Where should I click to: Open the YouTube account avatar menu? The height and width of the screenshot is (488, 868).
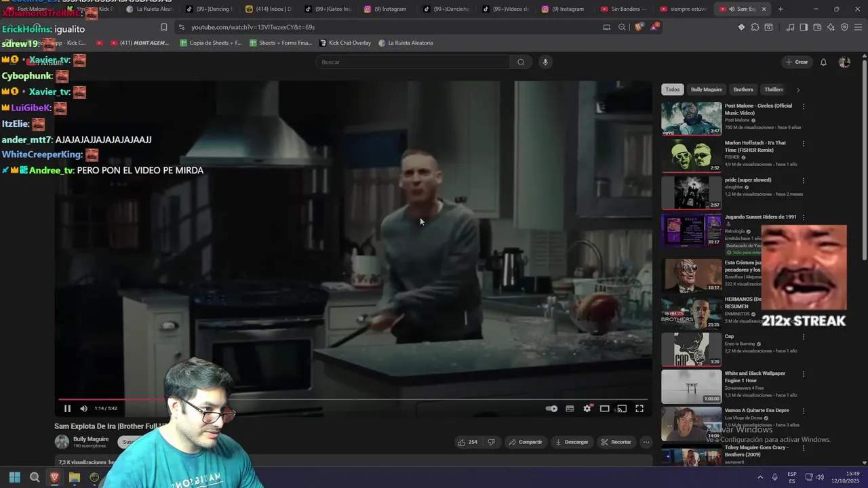[x=844, y=62]
